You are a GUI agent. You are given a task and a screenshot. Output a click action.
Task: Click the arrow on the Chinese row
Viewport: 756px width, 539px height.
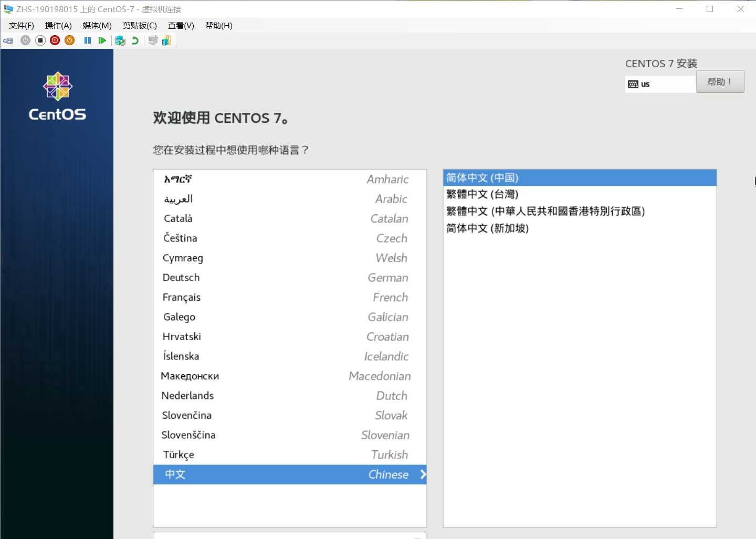423,474
